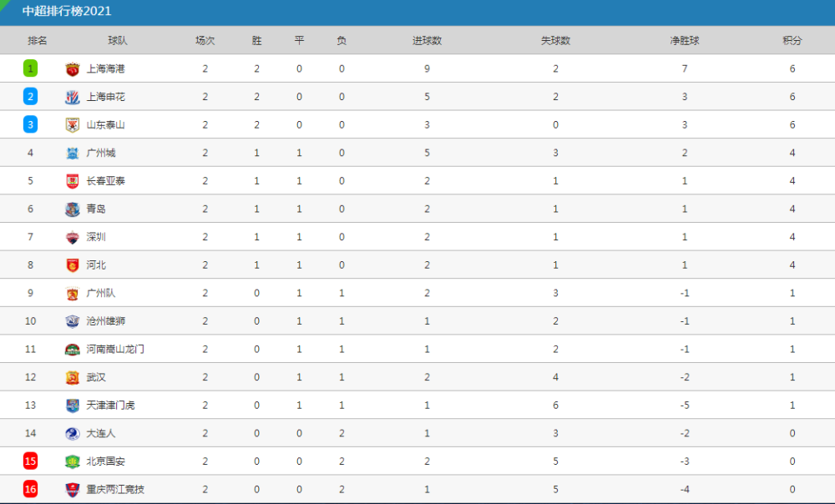835x504 pixels.
Task: Click the 大连人 team logo
Action: (73, 434)
